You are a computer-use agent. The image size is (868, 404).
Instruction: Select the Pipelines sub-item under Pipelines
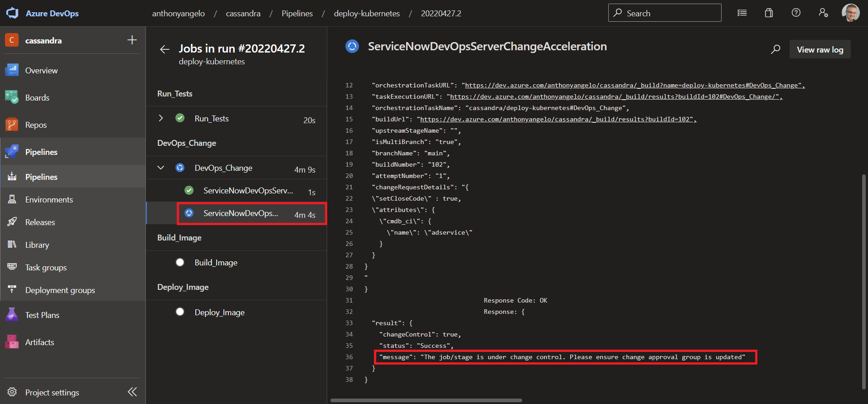(x=73, y=177)
